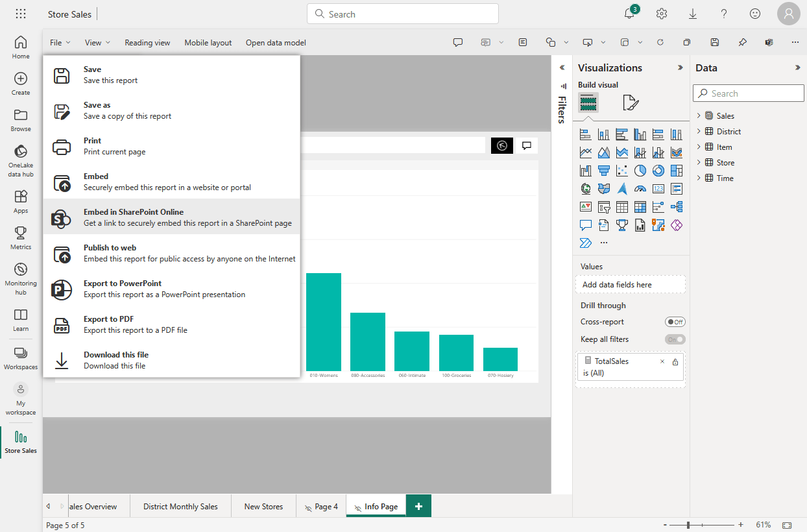Click the Save icon in toolbar
Viewport: 807px width, 532px height.
click(x=714, y=42)
